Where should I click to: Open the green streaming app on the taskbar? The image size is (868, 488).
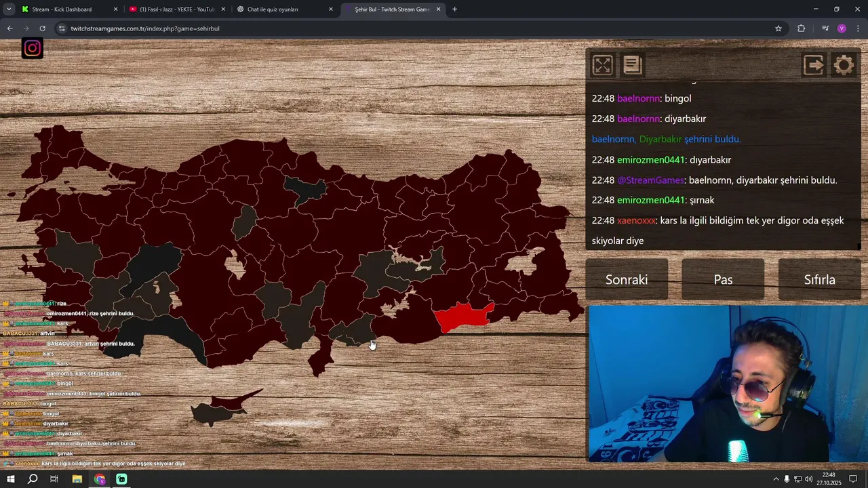[x=121, y=479]
